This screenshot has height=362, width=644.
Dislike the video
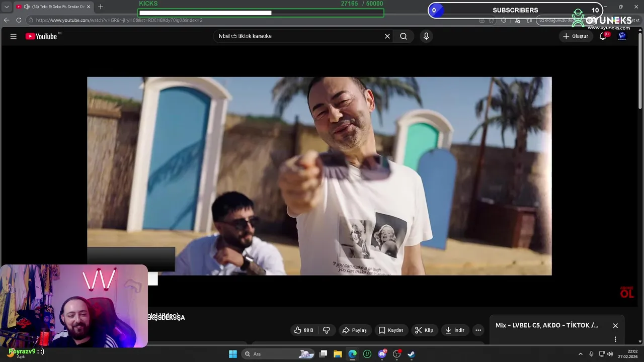point(327,330)
